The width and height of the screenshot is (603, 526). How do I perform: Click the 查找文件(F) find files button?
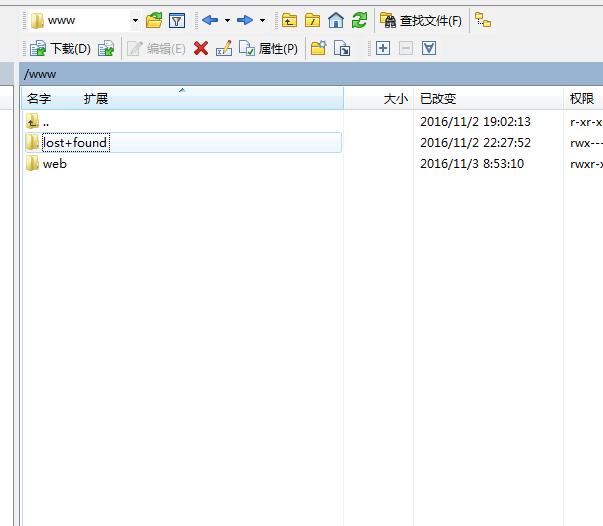click(x=421, y=20)
